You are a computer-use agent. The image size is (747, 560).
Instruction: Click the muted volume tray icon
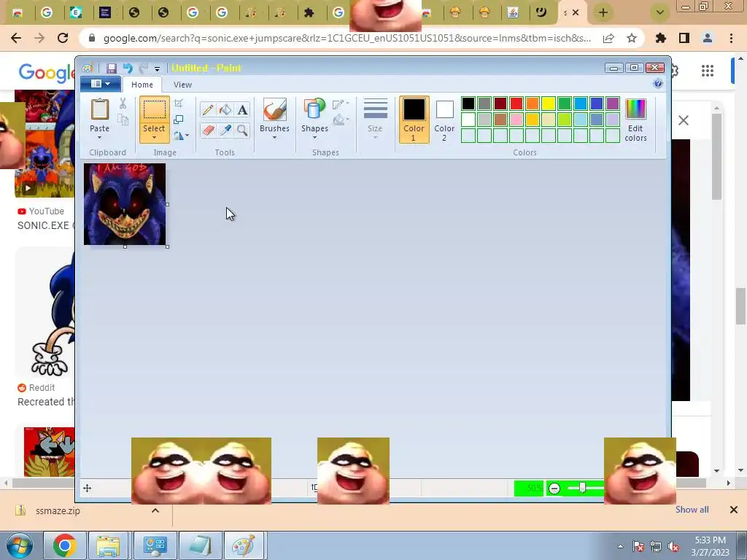coord(673,547)
